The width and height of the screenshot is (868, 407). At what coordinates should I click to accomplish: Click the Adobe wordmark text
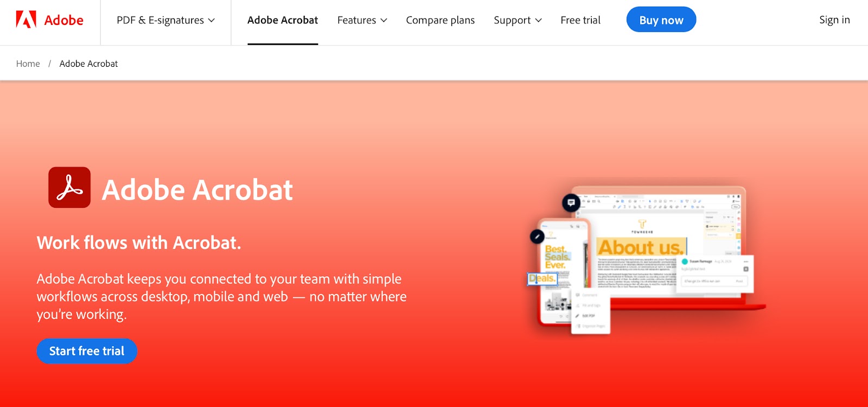(64, 20)
